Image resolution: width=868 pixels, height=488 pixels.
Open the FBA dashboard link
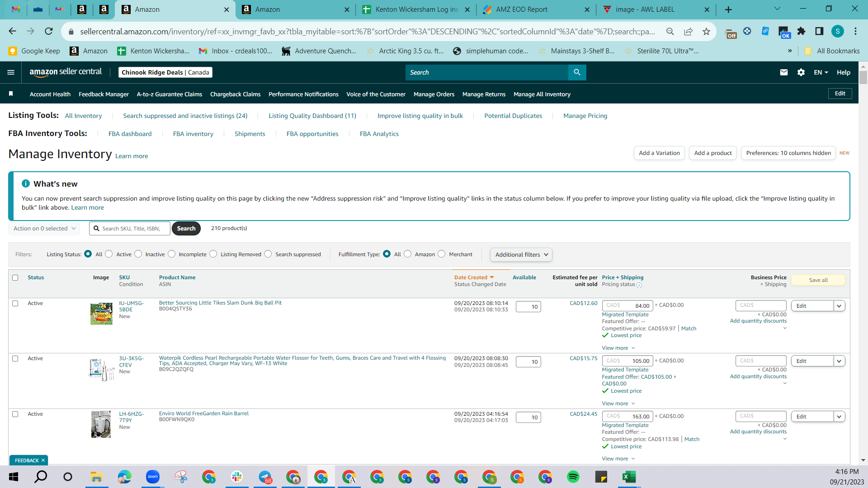(x=130, y=134)
